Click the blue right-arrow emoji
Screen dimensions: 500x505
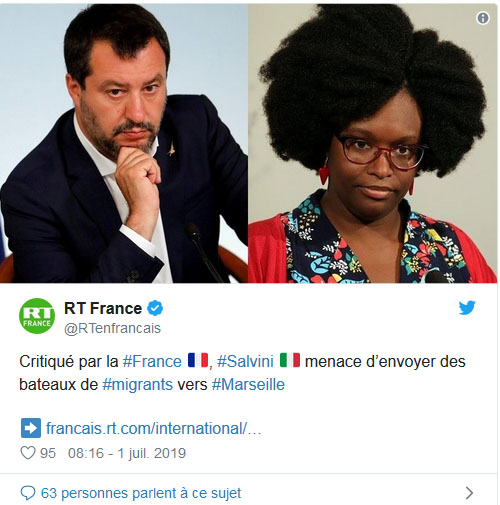[31, 428]
